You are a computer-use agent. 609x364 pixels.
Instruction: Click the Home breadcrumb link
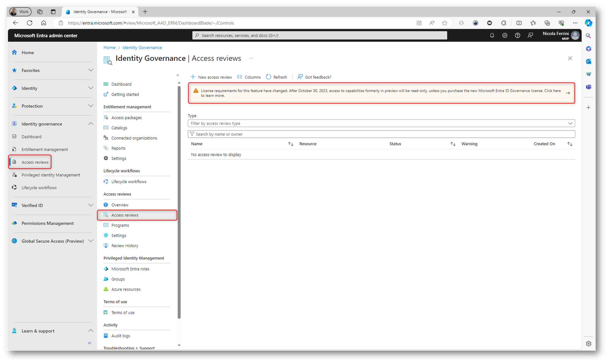click(x=109, y=47)
